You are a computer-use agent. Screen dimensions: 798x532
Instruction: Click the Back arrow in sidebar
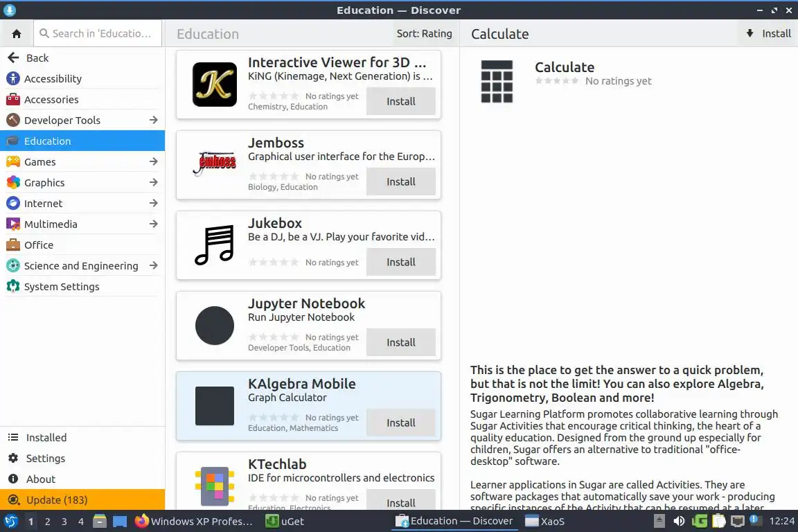tap(13, 58)
